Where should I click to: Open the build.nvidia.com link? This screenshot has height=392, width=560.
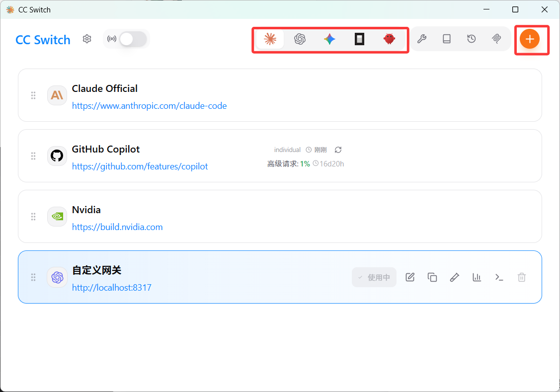click(117, 227)
